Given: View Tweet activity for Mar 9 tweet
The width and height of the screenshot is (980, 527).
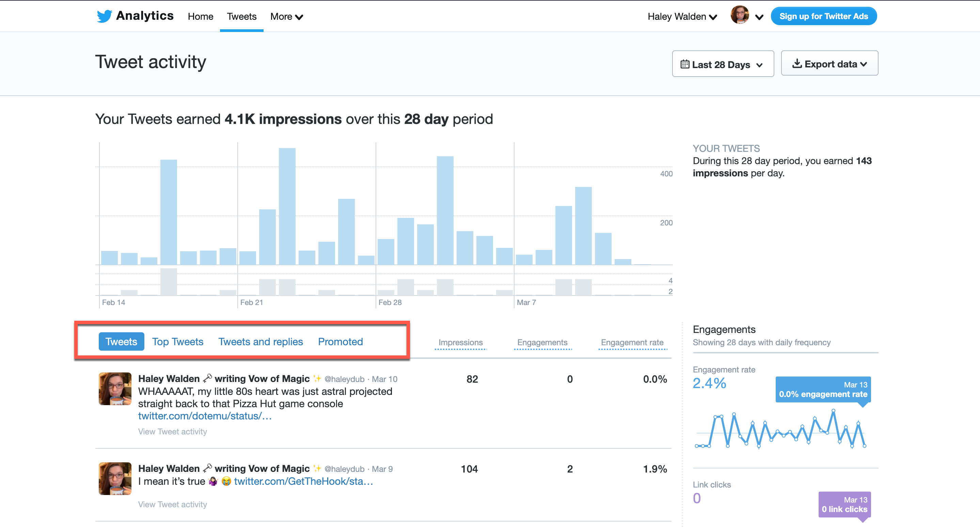Looking at the screenshot, I should click(x=172, y=504).
